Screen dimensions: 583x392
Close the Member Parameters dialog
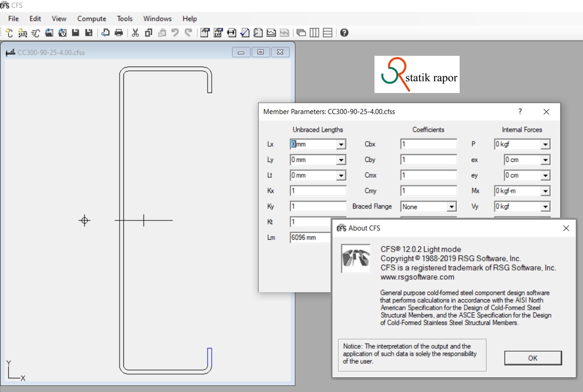point(546,112)
